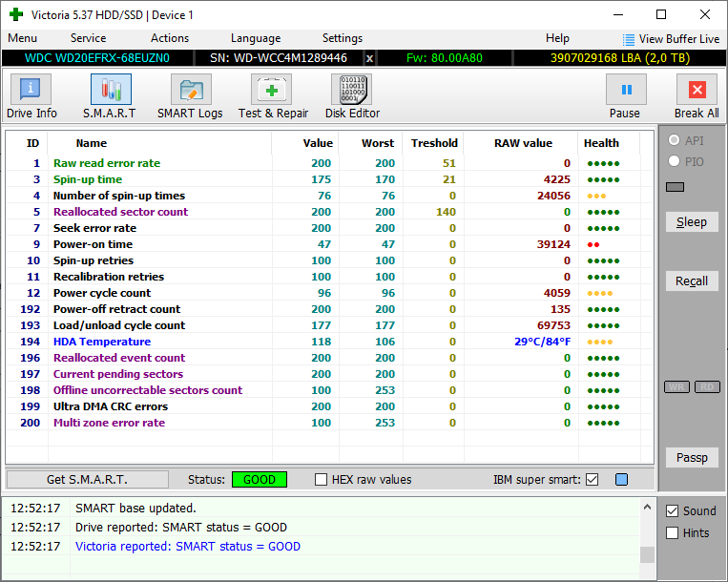Image resolution: width=728 pixels, height=582 pixels.
Task: Click the View Buffer Live list icon
Action: pyautogui.click(x=628, y=40)
